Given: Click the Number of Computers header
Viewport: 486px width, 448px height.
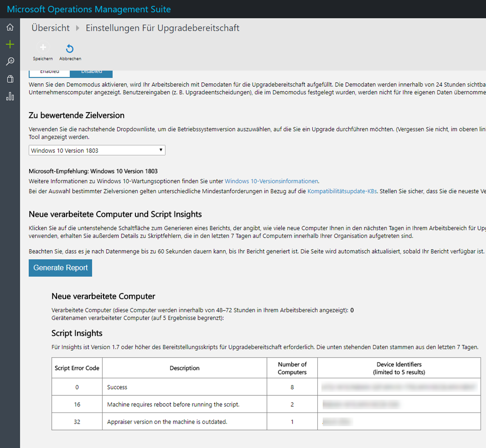Looking at the screenshot, I should 292,368.
